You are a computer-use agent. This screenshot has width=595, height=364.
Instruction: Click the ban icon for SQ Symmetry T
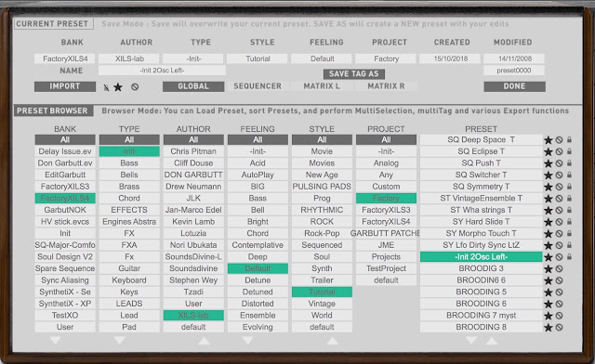tap(559, 187)
